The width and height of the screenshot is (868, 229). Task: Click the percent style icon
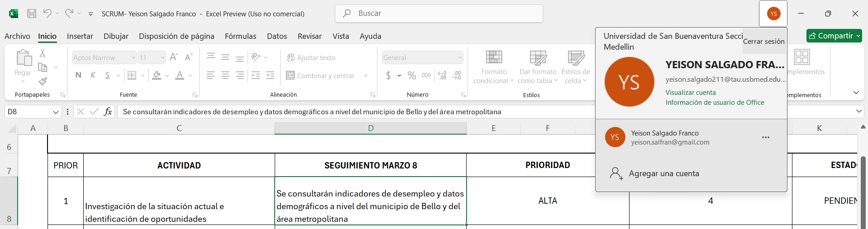click(x=412, y=75)
